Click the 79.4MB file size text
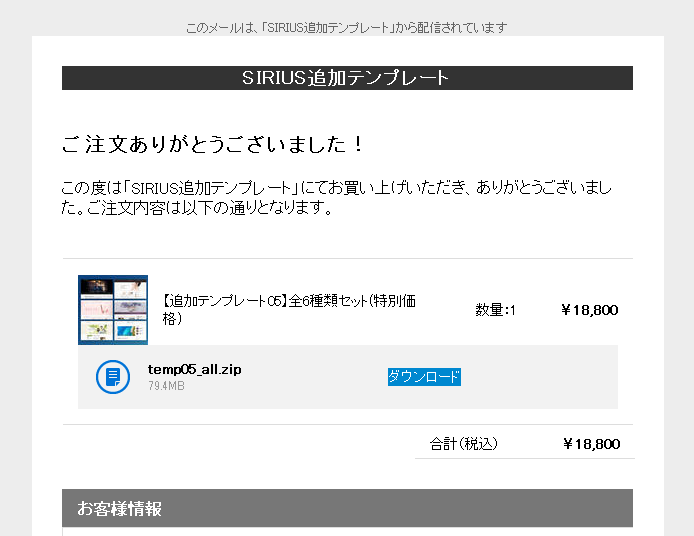Screen dimensions: 694x536 (166, 385)
